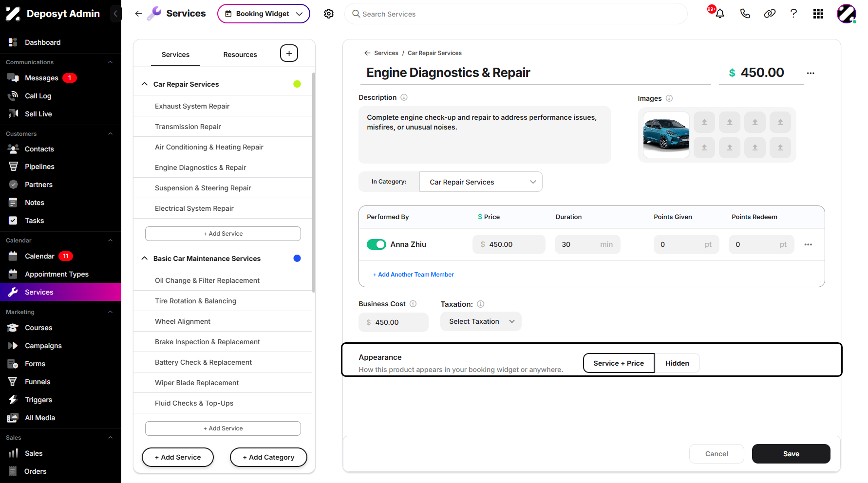Open the apps grid icon
Viewport: 868px width, 483px height.
tap(818, 14)
